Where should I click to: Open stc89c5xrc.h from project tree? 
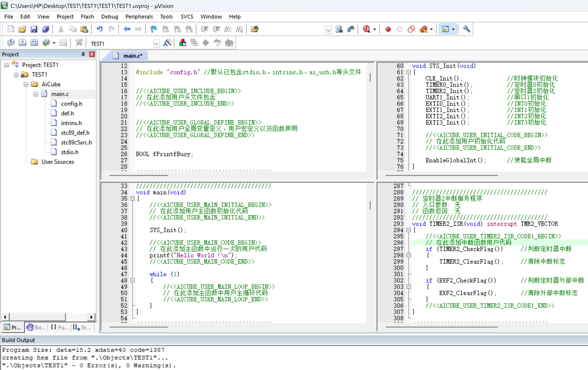(76, 142)
